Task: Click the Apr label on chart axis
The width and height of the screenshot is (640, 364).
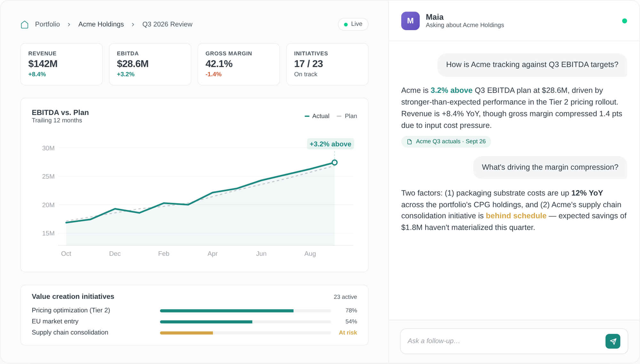Action: point(212,254)
